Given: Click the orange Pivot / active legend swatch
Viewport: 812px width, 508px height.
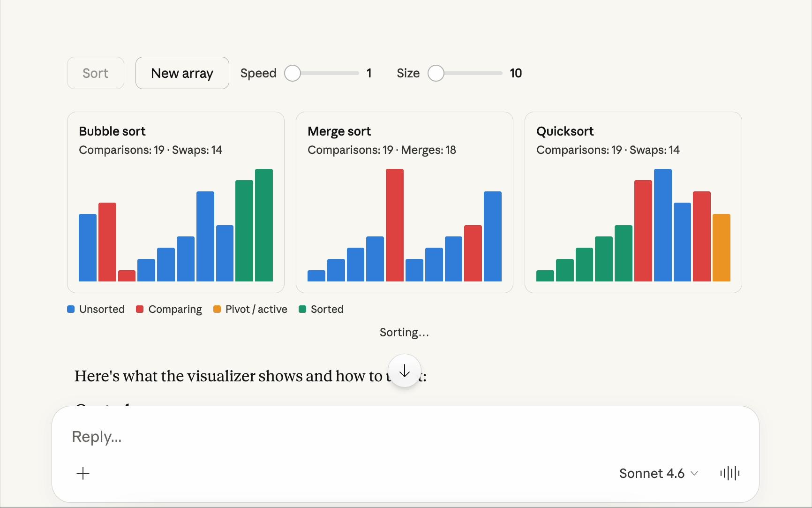Looking at the screenshot, I should [x=217, y=309].
